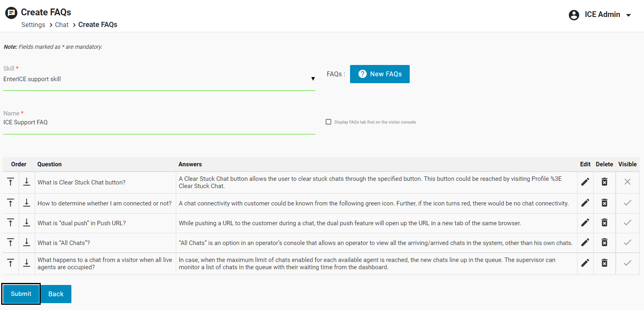Move 'dual push' question down
The width and height of the screenshot is (644, 310).
click(x=27, y=223)
